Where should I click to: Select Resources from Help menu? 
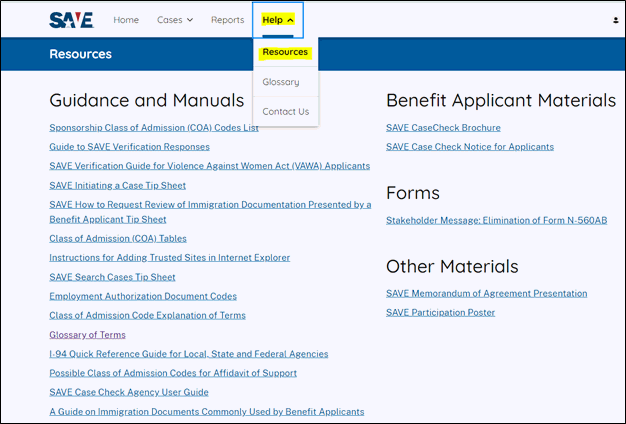coord(285,52)
